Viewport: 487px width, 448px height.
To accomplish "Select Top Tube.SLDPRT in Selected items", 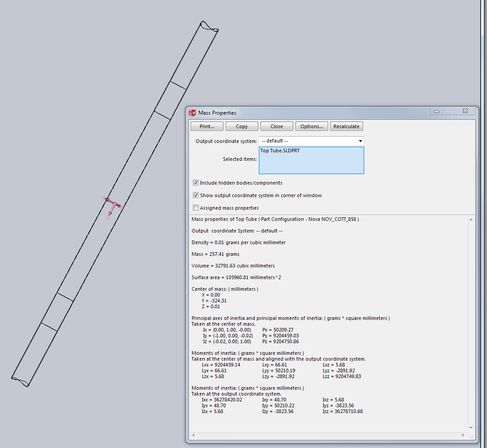I will (280, 151).
